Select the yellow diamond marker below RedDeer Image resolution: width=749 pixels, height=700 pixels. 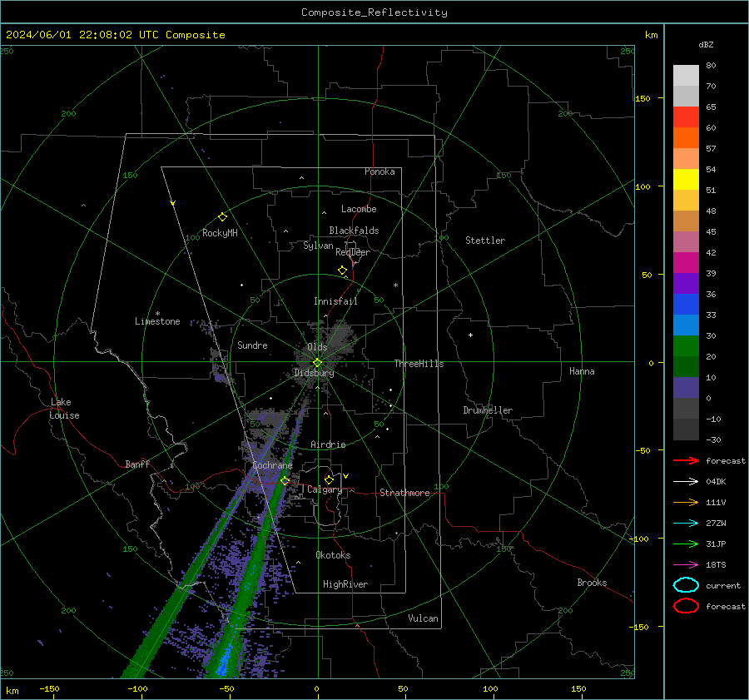tap(343, 270)
